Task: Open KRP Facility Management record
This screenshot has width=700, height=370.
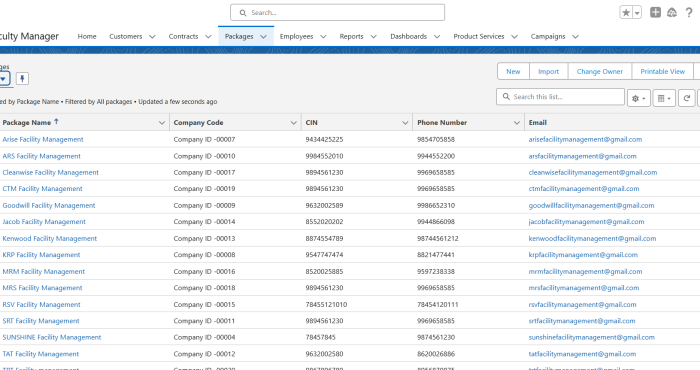Action: (42, 255)
